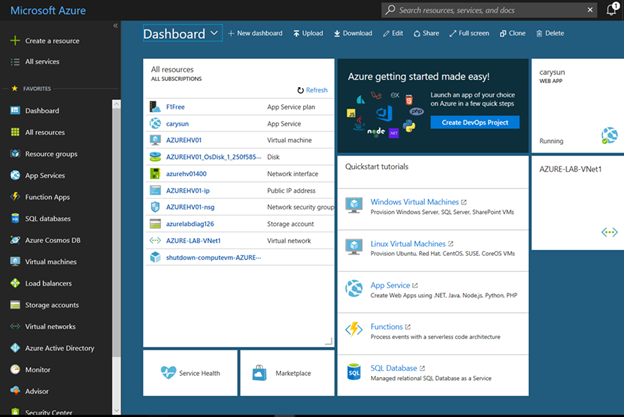Screen dimensions: 624x417
Task: Click the Resource groups cube icon
Action: [15, 154]
